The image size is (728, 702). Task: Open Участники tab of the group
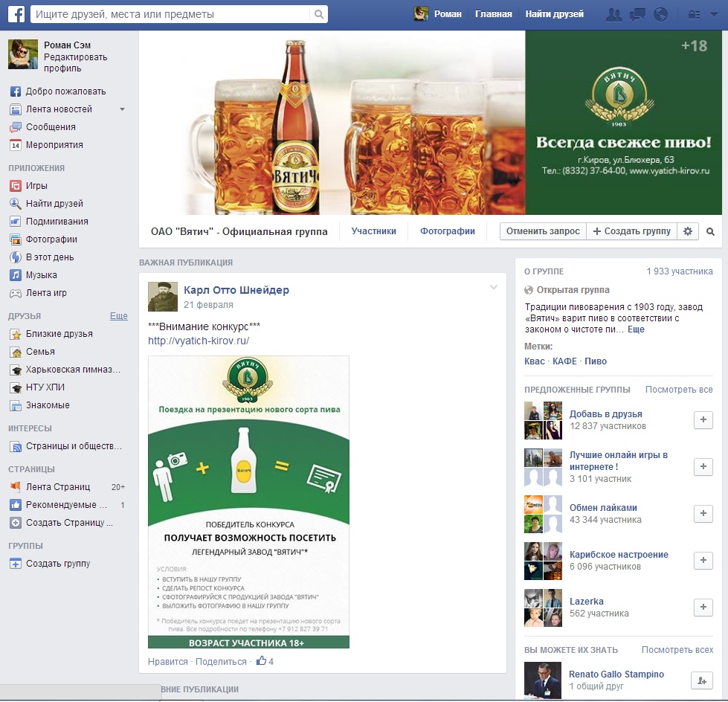click(373, 231)
